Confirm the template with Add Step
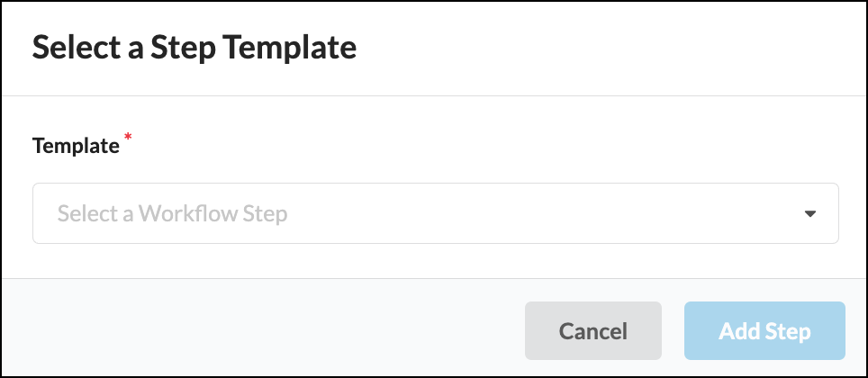Image resolution: width=868 pixels, height=378 pixels. (x=764, y=330)
